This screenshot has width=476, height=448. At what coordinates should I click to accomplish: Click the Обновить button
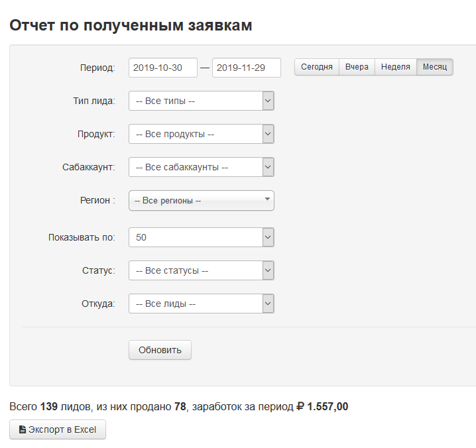[x=160, y=350]
